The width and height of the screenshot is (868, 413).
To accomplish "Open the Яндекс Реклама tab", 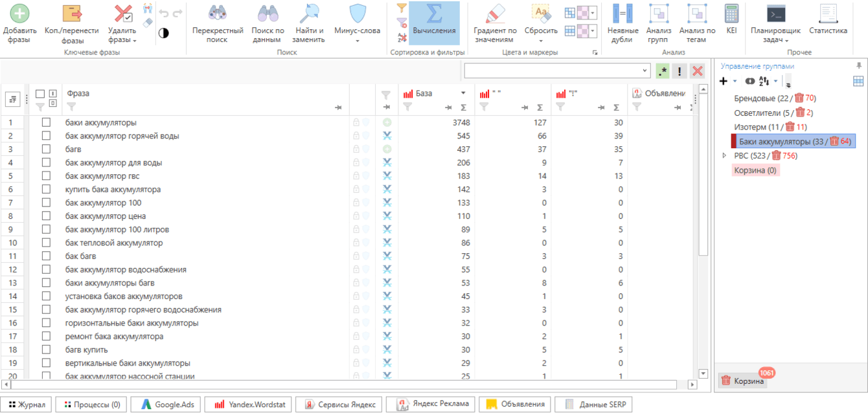I will (x=430, y=405).
